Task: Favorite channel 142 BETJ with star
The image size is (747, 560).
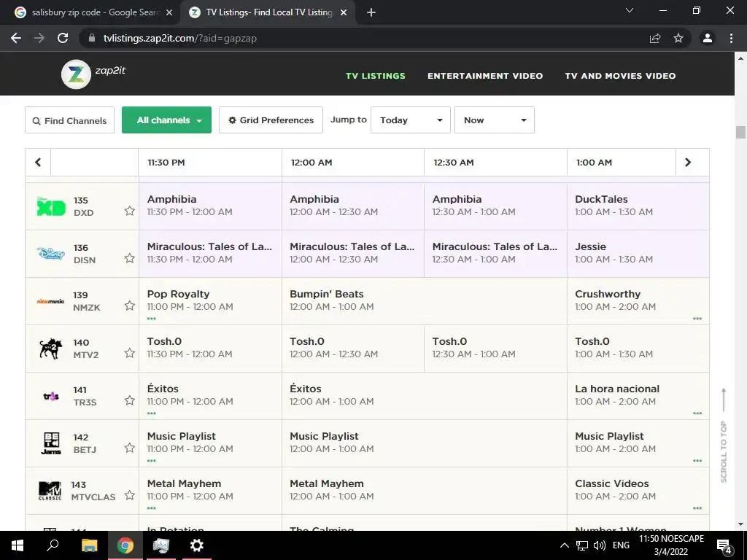Action: click(x=130, y=448)
